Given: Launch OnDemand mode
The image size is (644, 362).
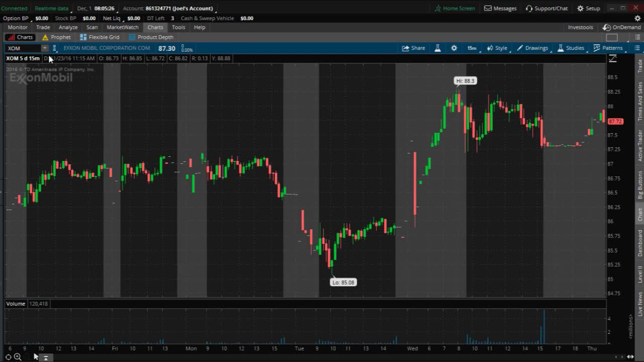Looking at the screenshot, I should pyautogui.click(x=622, y=27).
